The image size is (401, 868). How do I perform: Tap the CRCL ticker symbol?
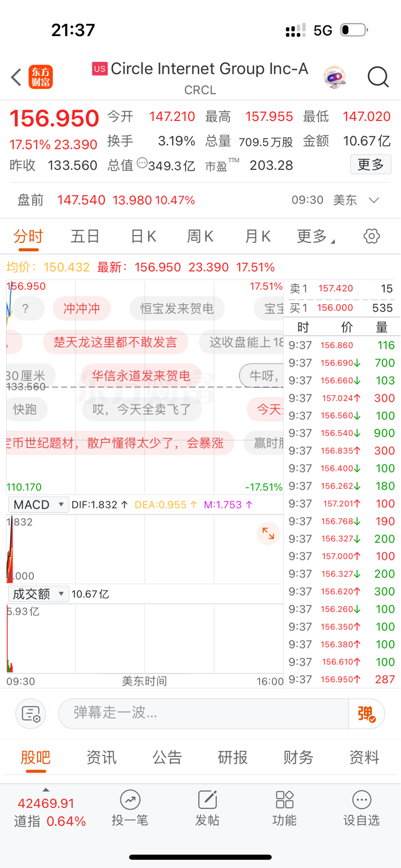[x=200, y=90]
